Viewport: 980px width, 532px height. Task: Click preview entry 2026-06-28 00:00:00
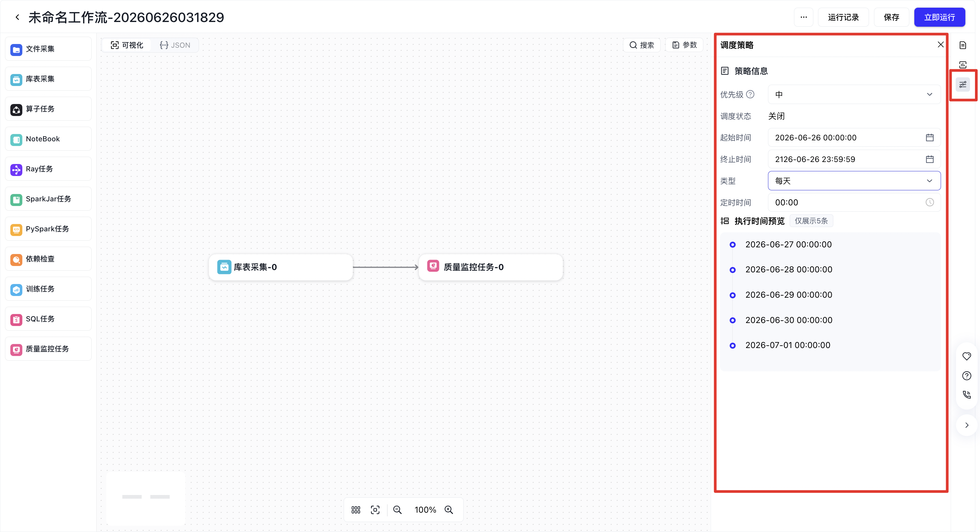coord(789,270)
